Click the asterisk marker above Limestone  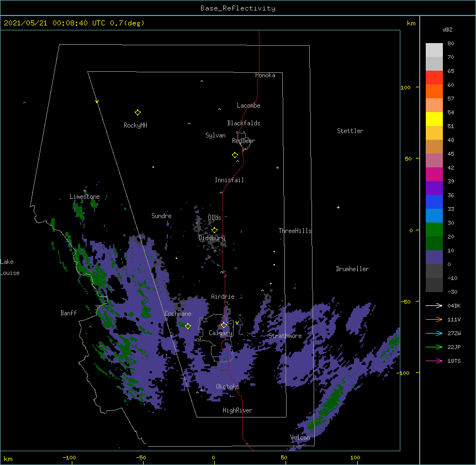pos(85,191)
